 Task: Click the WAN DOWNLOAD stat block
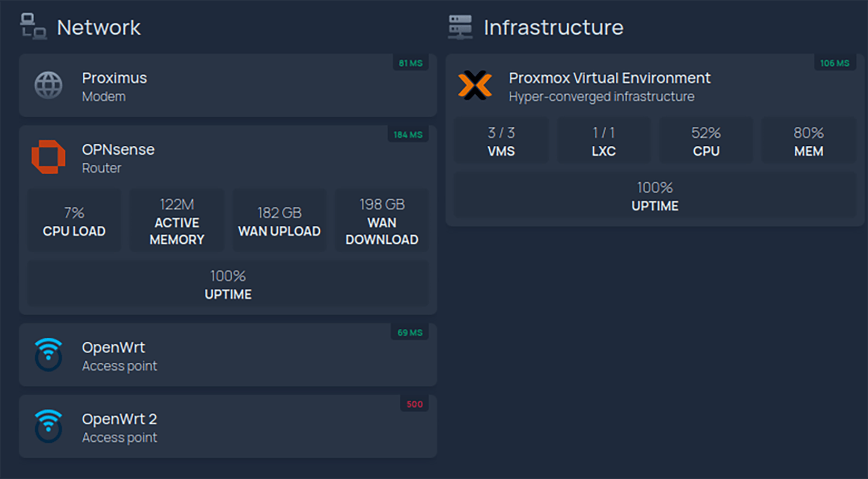(382, 221)
